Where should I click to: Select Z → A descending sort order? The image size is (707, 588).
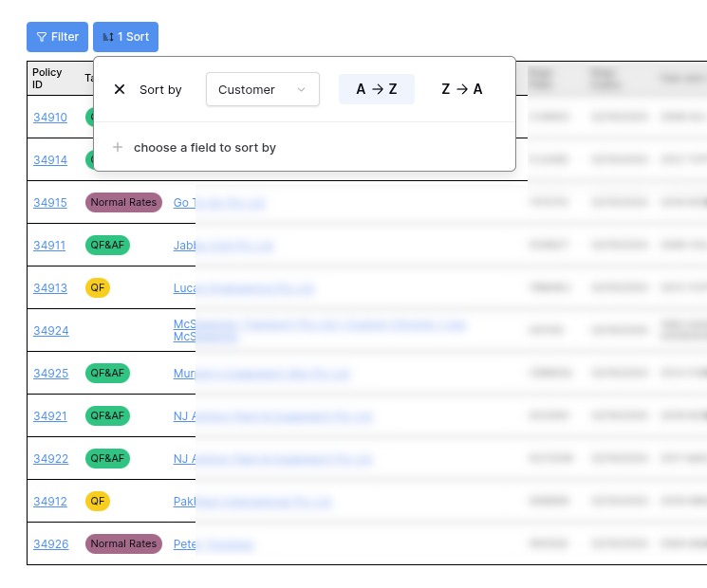click(462, 89)
